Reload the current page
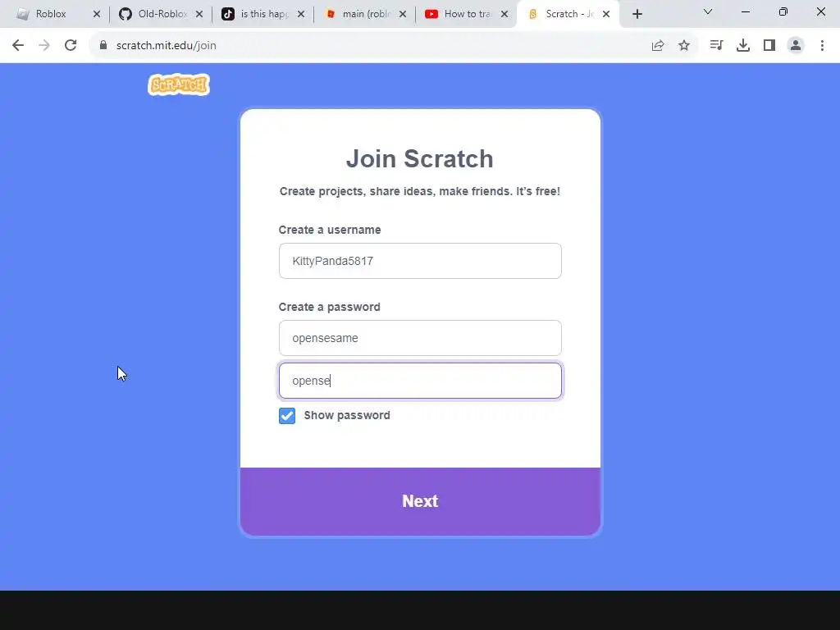Screen dimensions: 840x630 71,46
